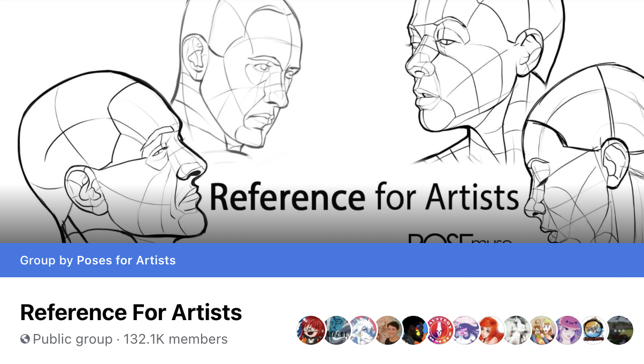
Task: Open the white dragon member avatar
Action: tap(363, 330)
